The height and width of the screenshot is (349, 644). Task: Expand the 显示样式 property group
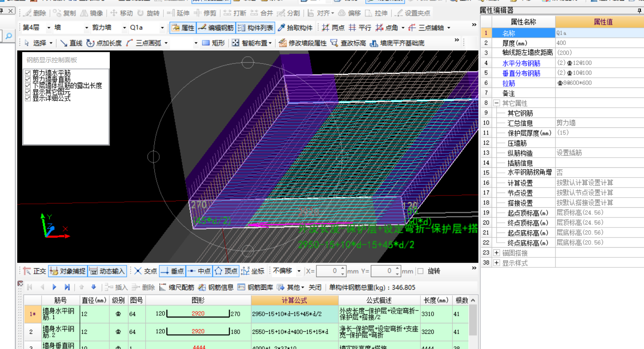496,263
